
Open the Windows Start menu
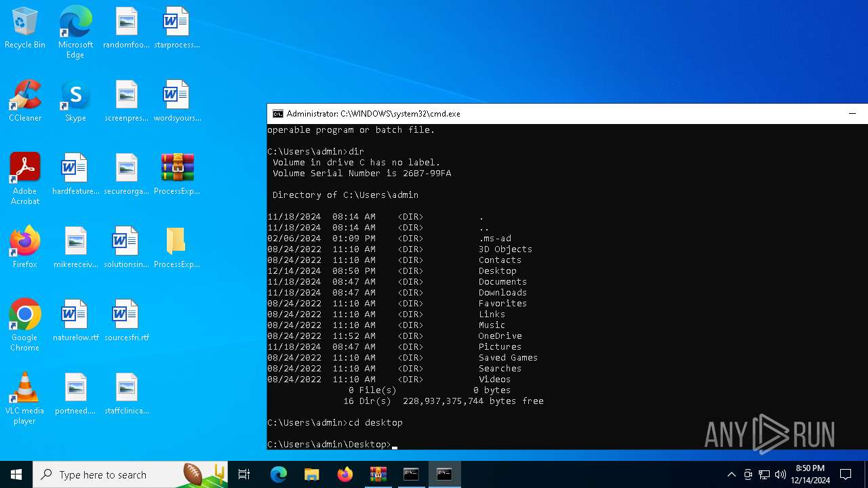pos(16,474)
